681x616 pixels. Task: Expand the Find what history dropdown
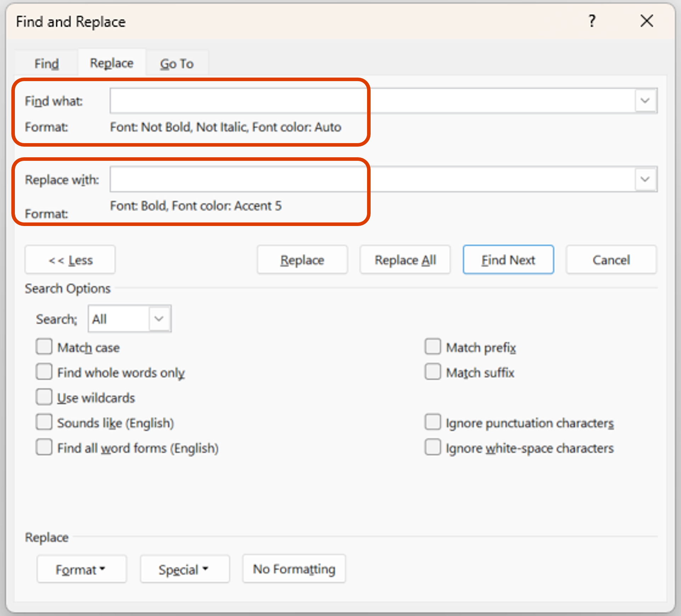[645, 101]
